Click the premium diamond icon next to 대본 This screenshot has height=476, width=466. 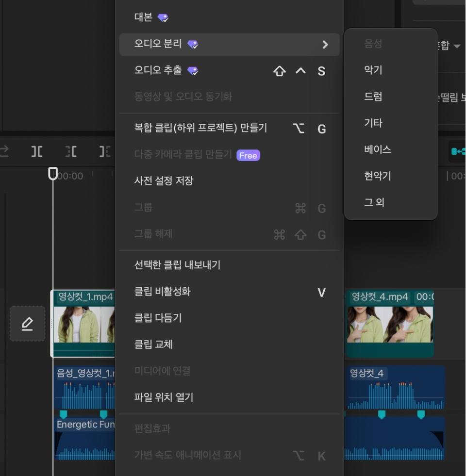click(x=163, y=18)
